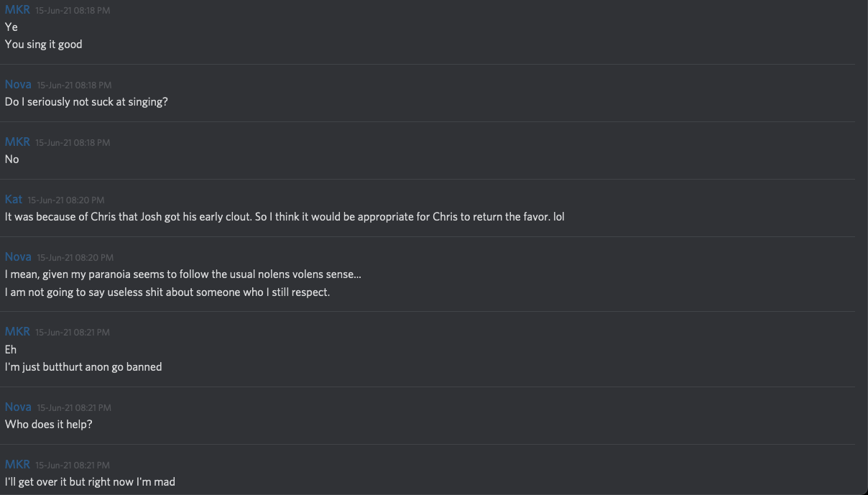Click the timestamp next to Kat's name
Image resolution: width=868 pixels, height=495 pixels.
(x=66, y=200)
